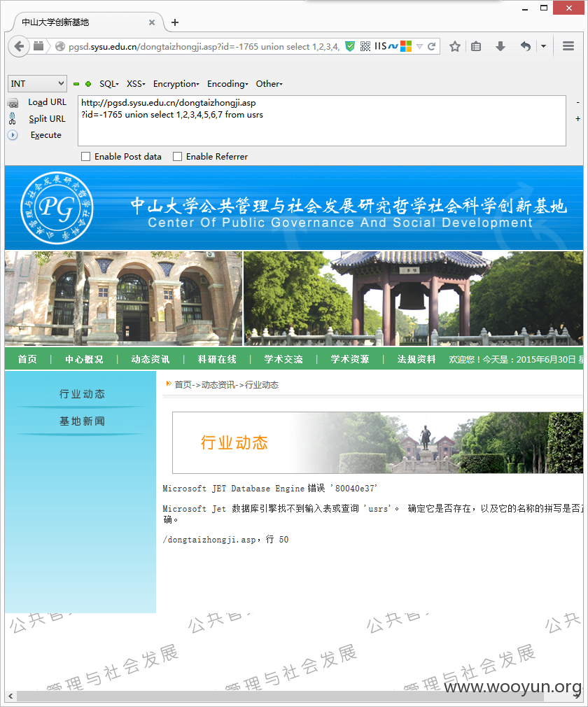This screenshot has height=707, width=588.
Task: Click into the HackBar URL text area
Action: pyautogui.click(x=322, y=120)
